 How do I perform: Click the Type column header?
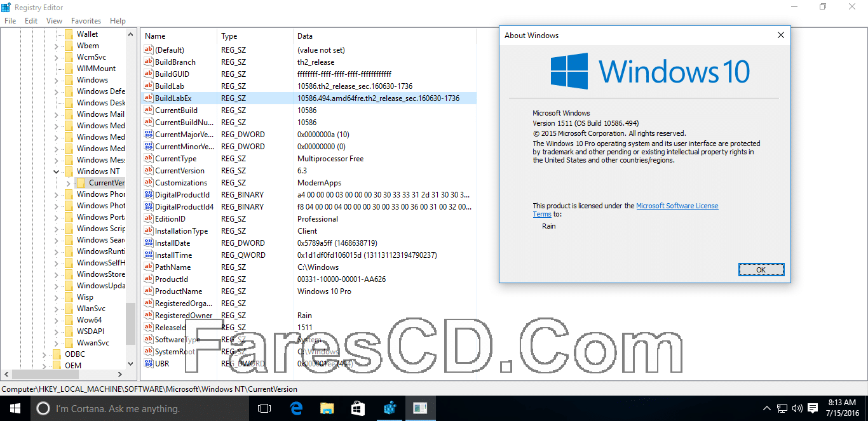pyautogui.click(x=255, y=36)
